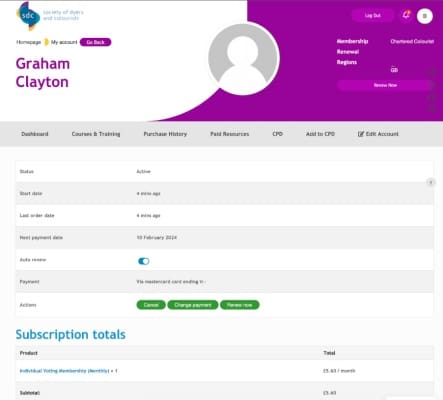Image resolution: width=443 pixels, height=400 pixels.
Task: Click the pencil icon beside Edit Account
Action: (360, 134)
